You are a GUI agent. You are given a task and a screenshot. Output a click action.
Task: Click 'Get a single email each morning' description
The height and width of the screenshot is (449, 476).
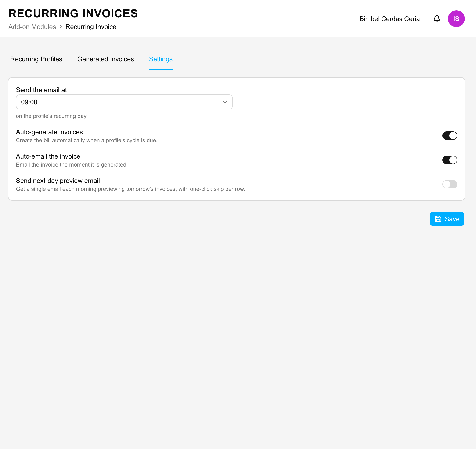[x=130, y=189]
